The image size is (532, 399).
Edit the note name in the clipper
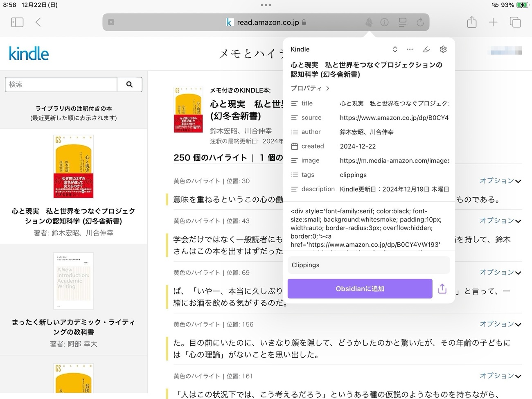pyautogui.click(x=367, y=70)
